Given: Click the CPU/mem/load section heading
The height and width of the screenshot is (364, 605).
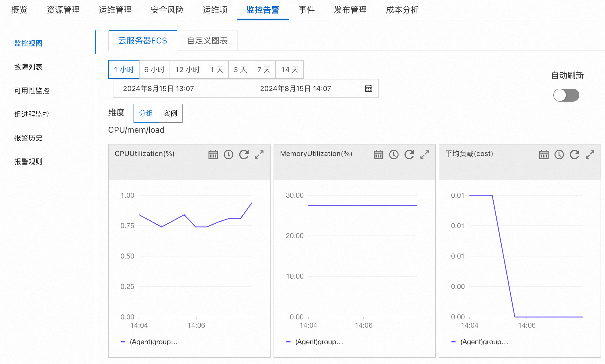Looking at the screenshot, I should click(x=136, y=130).
